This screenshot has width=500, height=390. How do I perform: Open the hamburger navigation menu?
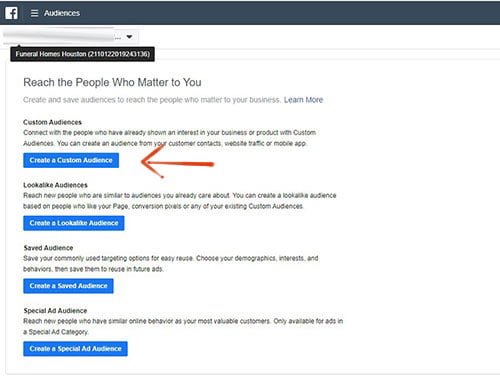coord(34,13)
